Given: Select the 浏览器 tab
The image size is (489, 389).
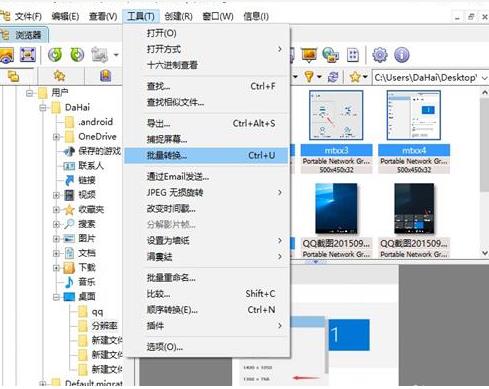Looking at the screenshot, I should (24, 35).
